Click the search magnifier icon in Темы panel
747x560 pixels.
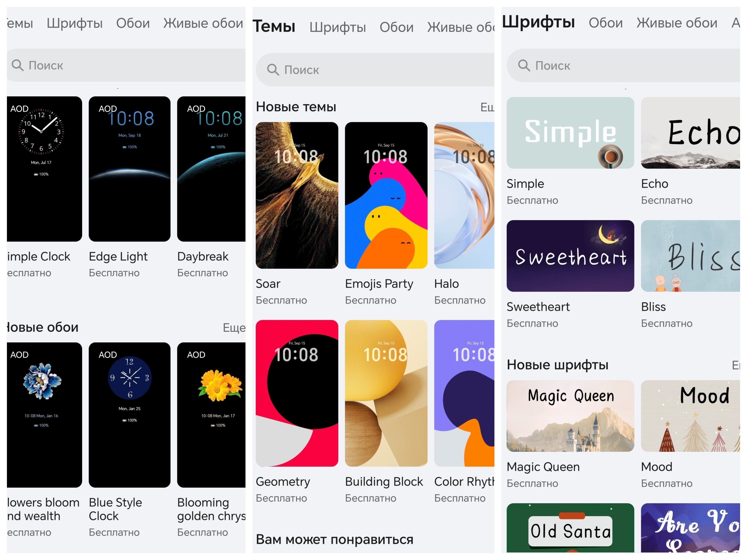tap(273, 70)
